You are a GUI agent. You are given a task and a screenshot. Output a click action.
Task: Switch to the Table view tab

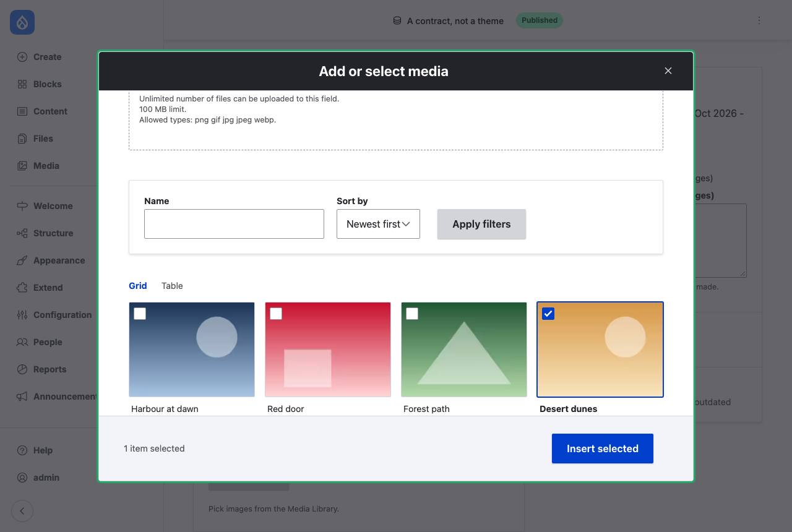[172, 286]
